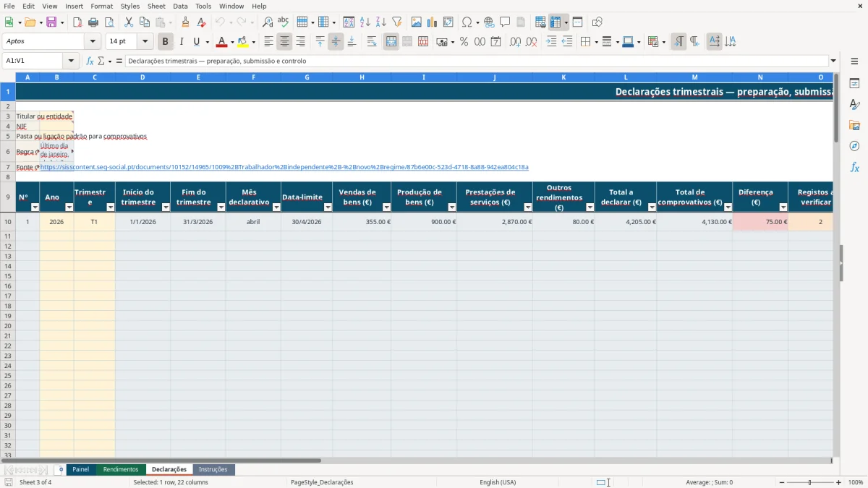Insert a comment

505,22
